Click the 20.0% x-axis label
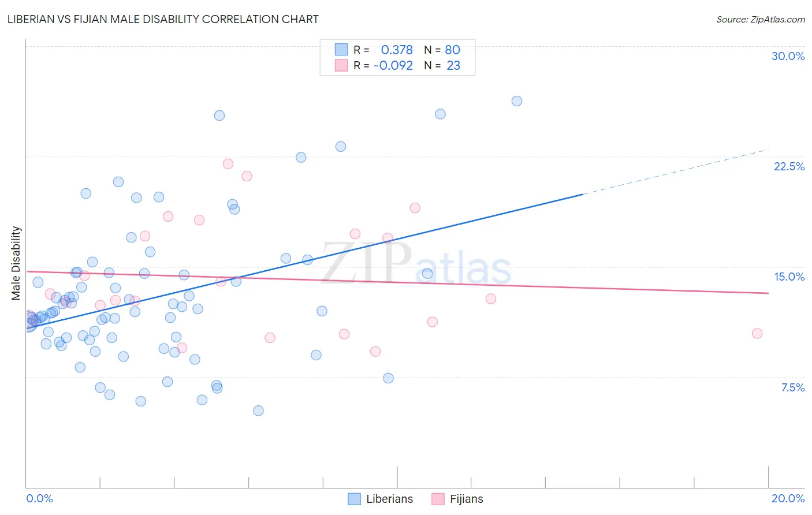Viewport: 812px width, 515px height. coord(788,498)
